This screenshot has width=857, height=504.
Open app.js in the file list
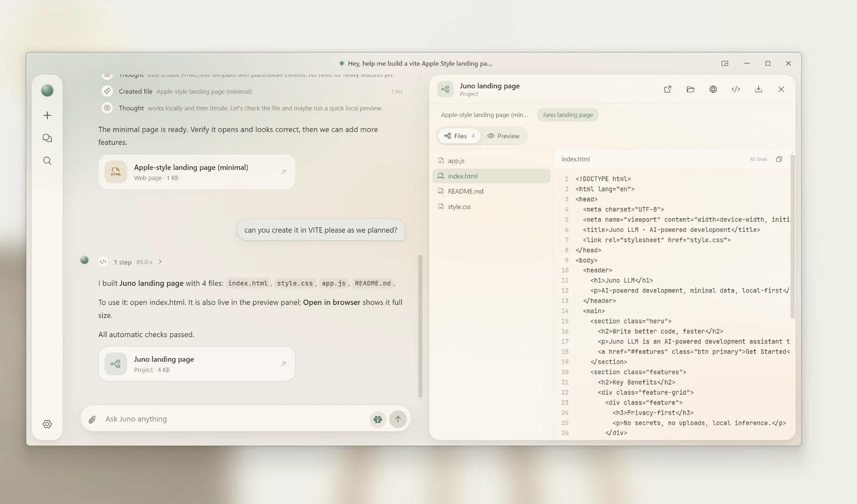pos(491,161)
